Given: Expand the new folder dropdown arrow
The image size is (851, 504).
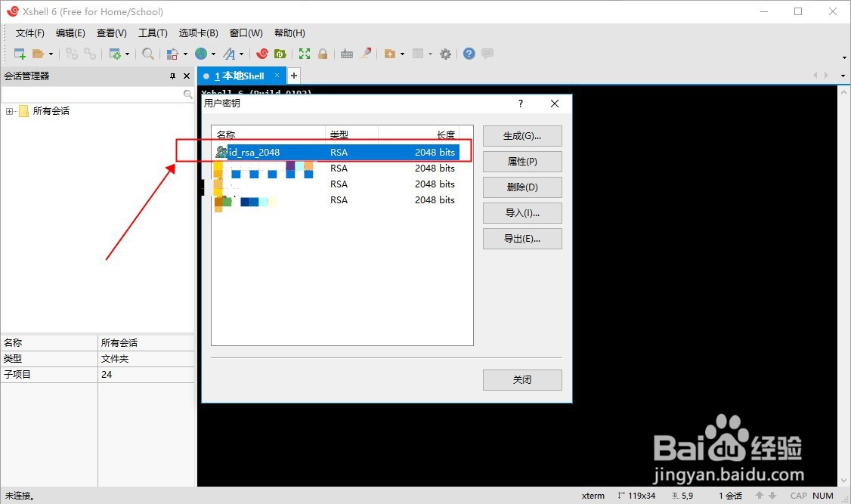Looking at the screenshot, I should (402, 54).
